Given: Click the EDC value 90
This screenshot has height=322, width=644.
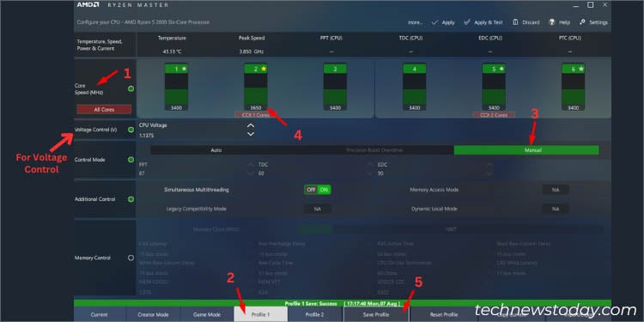Looking at the screenshot, I should pyautogui.click(x=380, y=173).
